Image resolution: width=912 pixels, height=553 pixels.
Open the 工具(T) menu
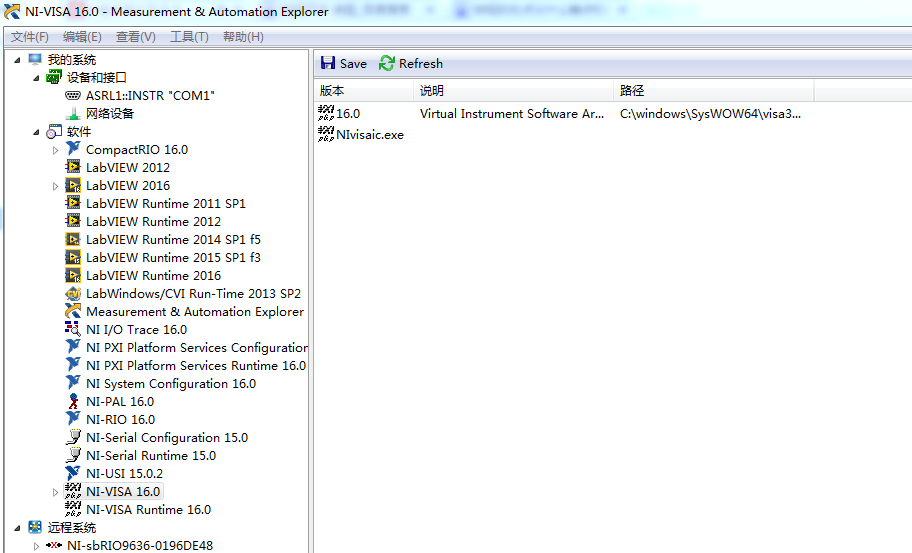click(189, 37)
